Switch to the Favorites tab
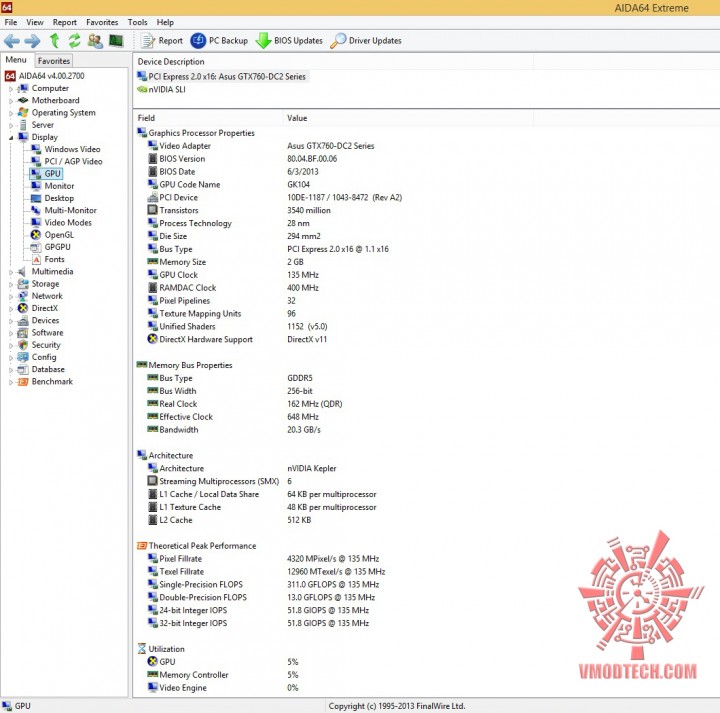The width and height of the screenshot is (720, 713). [54, 61]
